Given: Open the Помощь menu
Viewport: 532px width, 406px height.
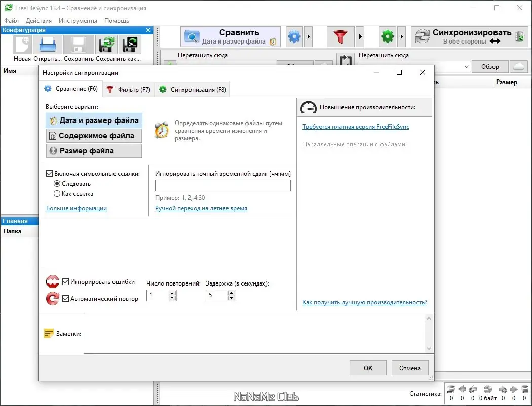Looking at the screenshot, I should [117, 21].
